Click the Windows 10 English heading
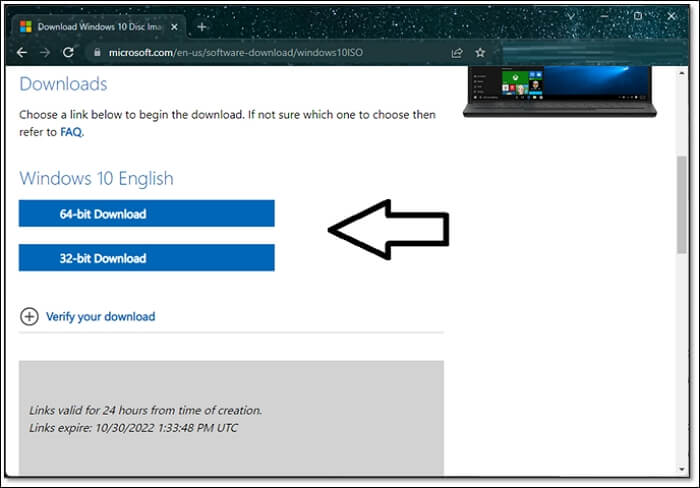The image size is (700, 488). tap(96, 178)
